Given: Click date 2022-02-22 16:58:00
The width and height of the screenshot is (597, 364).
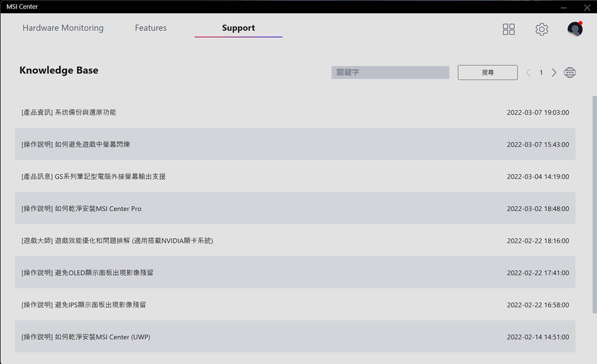Looking at the screenshot, I should pos(538,305).
